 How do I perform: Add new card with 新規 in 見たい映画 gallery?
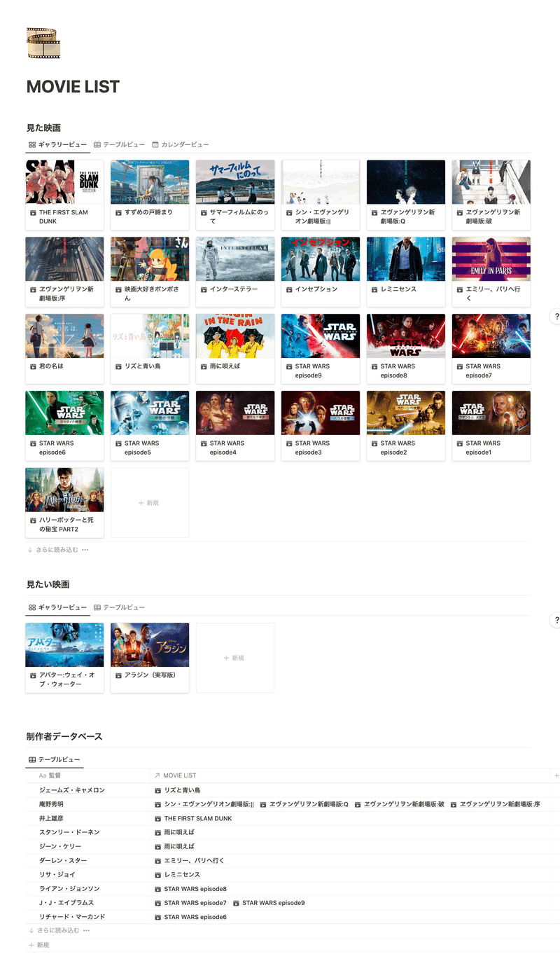(235, 658)
